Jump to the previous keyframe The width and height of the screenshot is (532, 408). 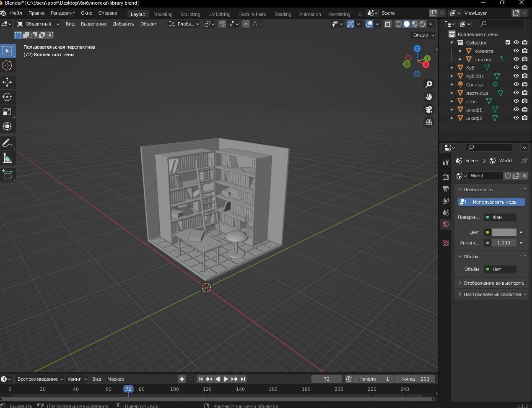pyautogui.click(x=209, y=379)
